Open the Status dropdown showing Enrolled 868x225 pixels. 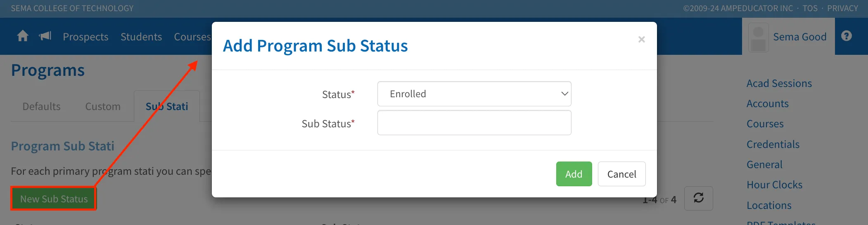(474, 94)
